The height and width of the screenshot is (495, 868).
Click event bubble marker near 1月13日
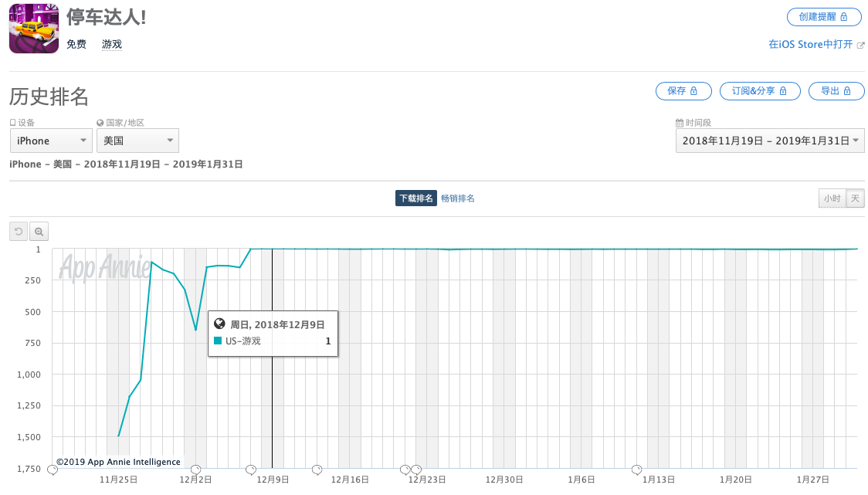pos(636,470)
